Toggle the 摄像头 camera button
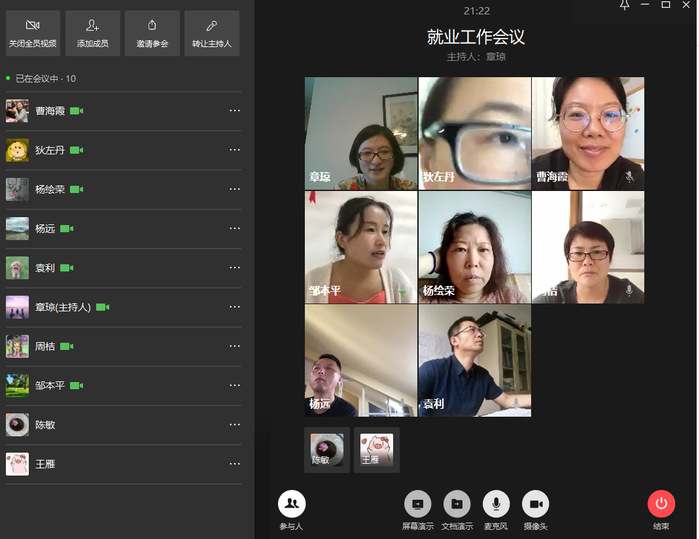Screen dimensions: 699x539 coord(536,505)
